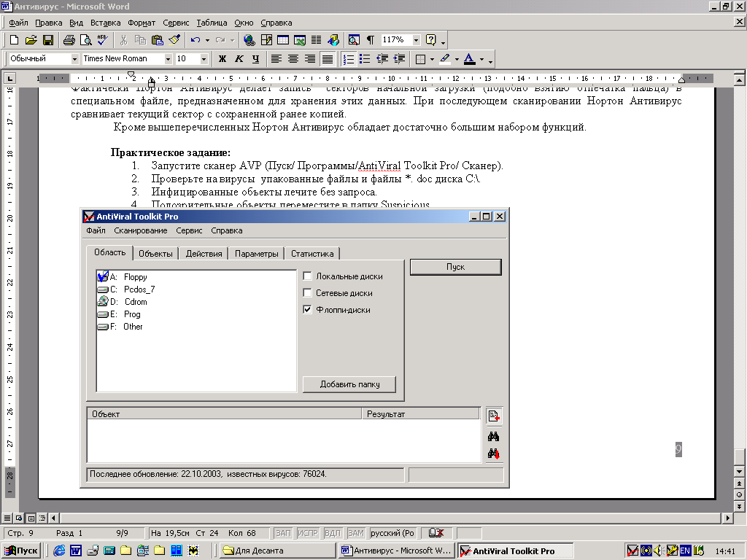The width and height of the screenshot is (747, 560).
Task: Uncheck the Флоппи-диски checkbox
Action: [308, 309]
